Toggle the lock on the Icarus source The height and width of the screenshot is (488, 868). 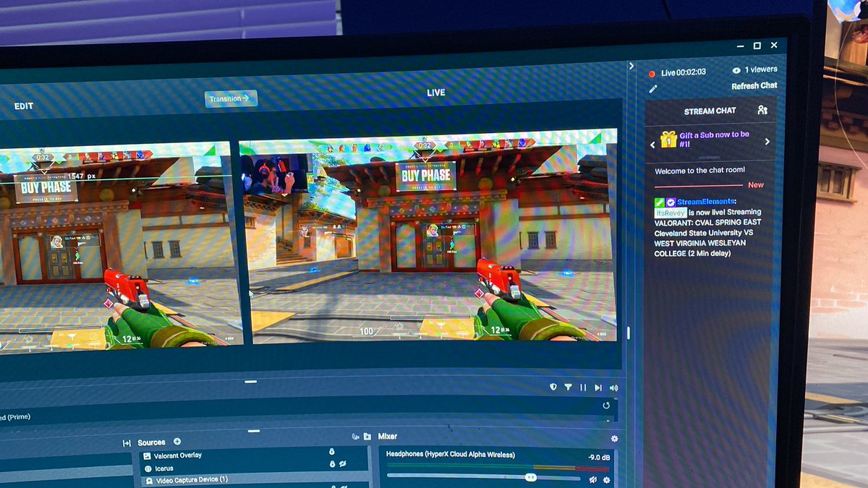(333, 463)
